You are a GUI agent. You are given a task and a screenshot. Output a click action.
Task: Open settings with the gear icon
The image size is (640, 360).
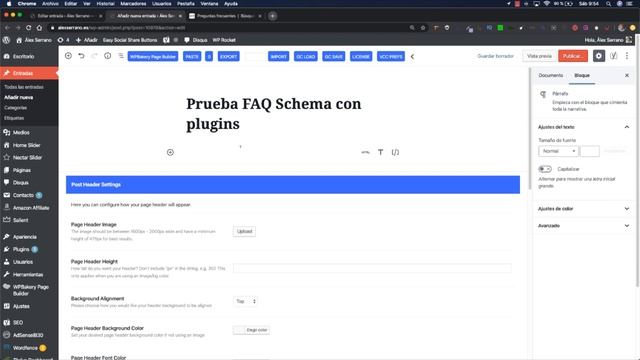click(598, 56)
